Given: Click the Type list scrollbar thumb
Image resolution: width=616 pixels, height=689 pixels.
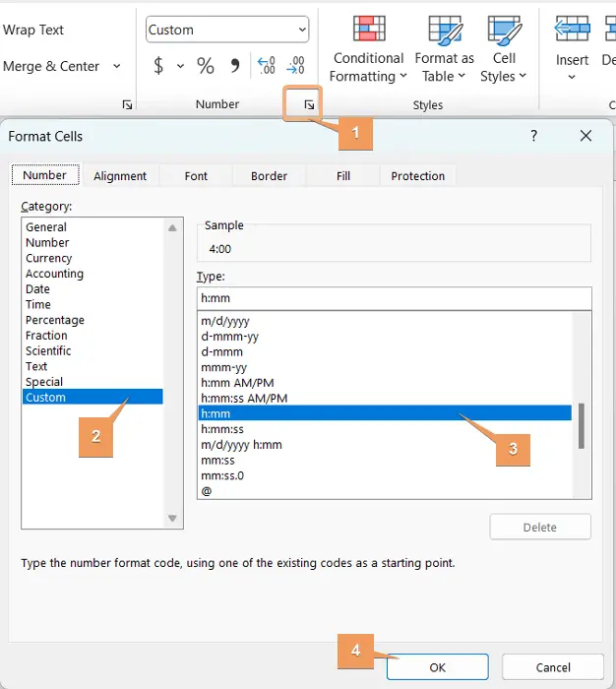Looking at the screenshot, I should 582,425.
